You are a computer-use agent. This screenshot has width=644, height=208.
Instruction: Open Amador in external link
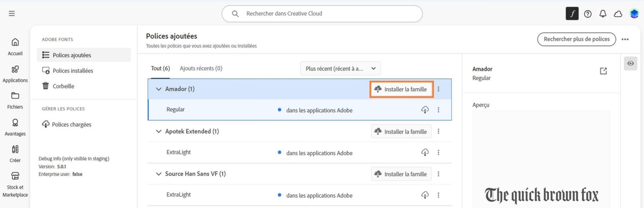coord(603,71)
